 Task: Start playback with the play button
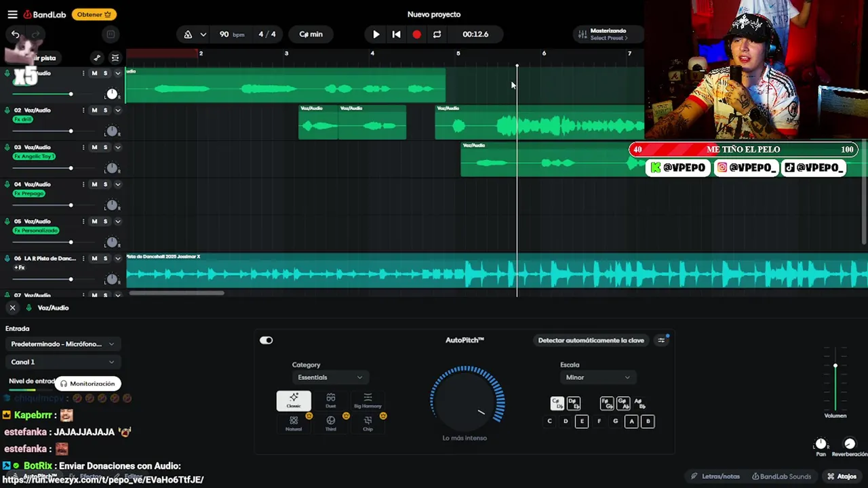point(376,34)
